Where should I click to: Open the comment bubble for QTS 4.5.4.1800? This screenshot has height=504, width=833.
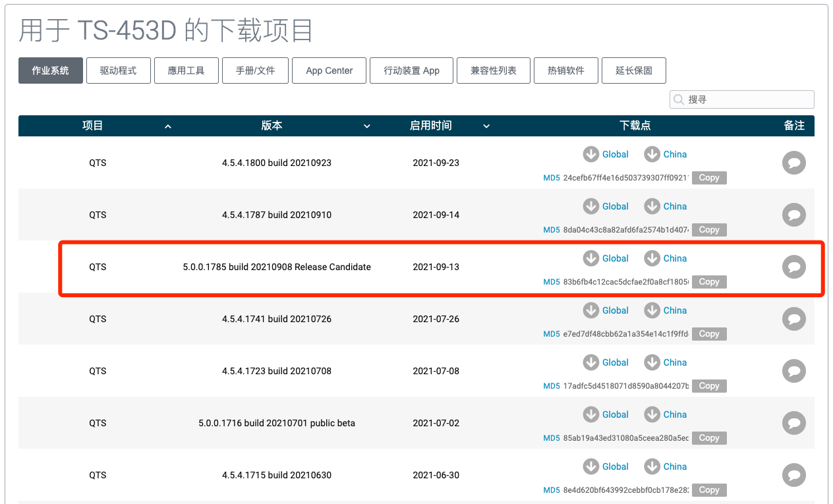(x=793, y=163)
